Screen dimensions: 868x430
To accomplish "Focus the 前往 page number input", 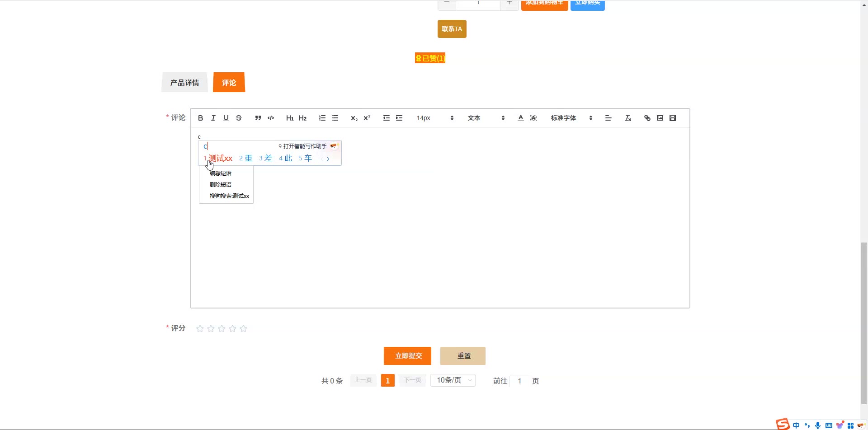I will point(520,381).
